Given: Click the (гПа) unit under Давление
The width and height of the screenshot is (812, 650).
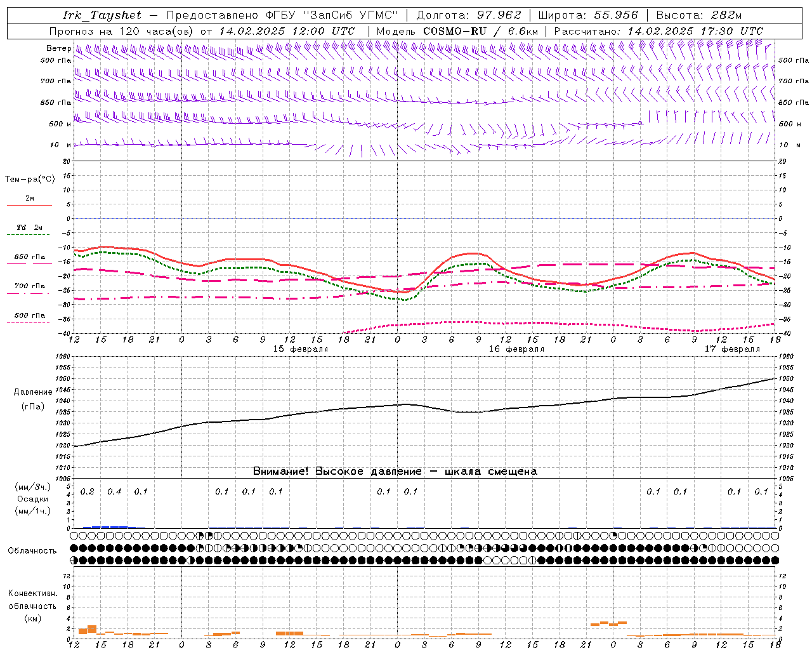Looking at the screenshot, I should pos(33,407).
